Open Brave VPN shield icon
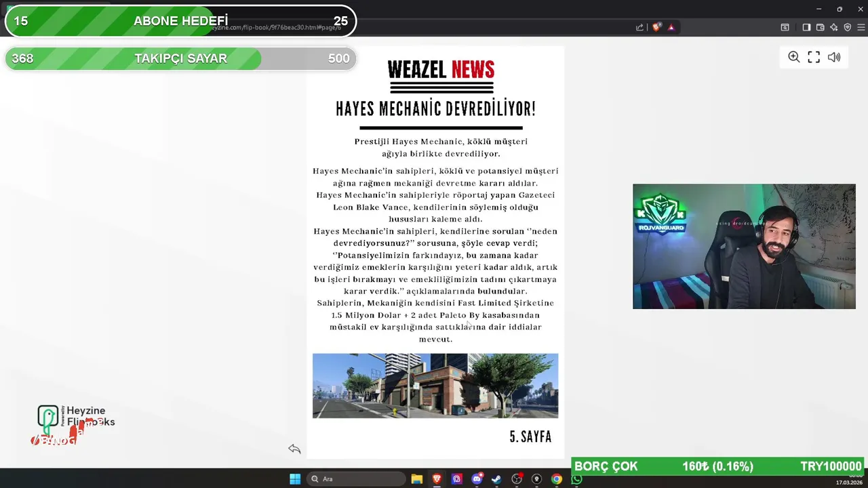Screen dimensions: 868x488 (x=848, y=27)
